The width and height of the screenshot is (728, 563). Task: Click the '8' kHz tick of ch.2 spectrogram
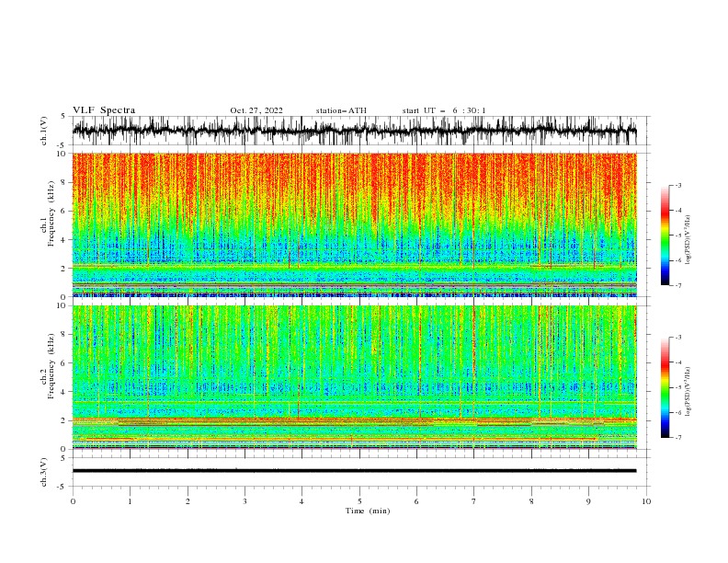(x=65, y=334)
